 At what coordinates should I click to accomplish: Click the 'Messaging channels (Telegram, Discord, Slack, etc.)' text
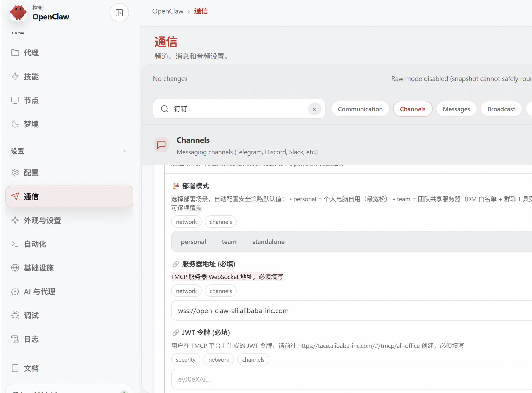247,152
